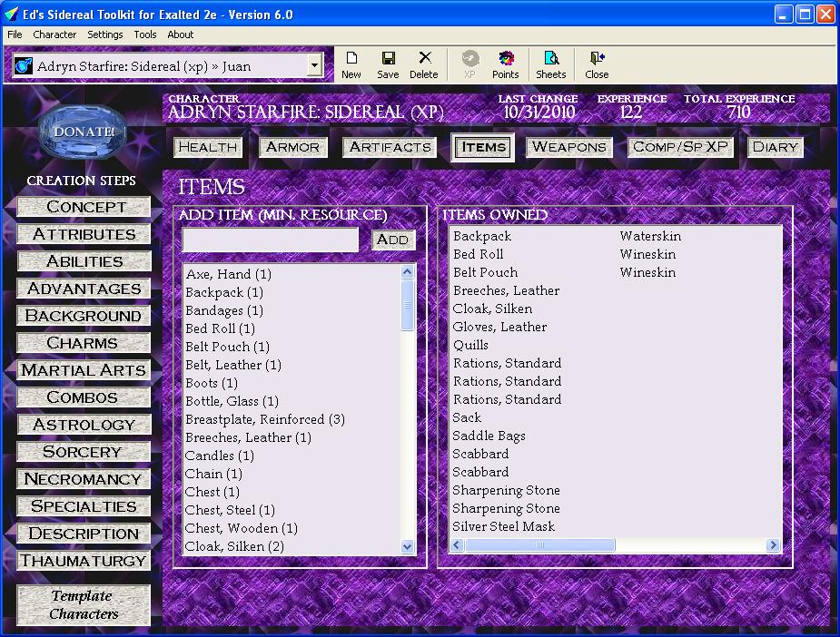Delete the character using the Delete icon
This screenshot has width=840, height=637.
(x=424, y=64)
